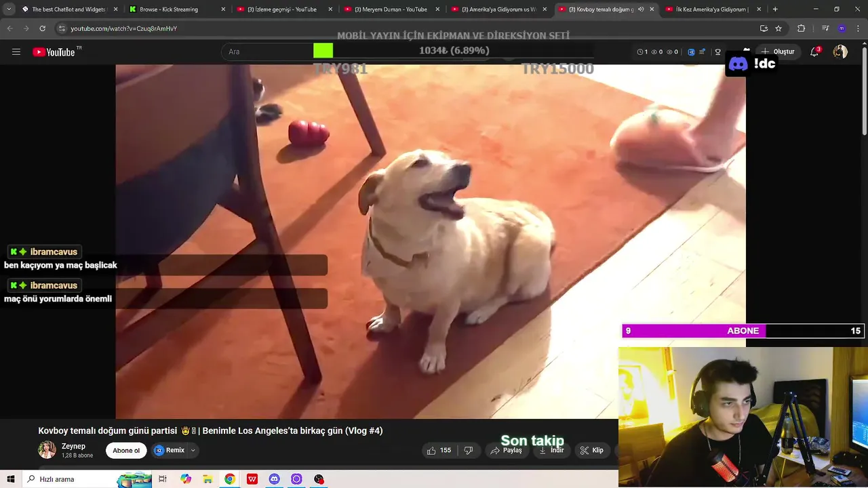Subscribe with the 'Abone ol' button
The height and width of the screenshot is (488, 868).
pyautogui.click(x=126, y=451)
